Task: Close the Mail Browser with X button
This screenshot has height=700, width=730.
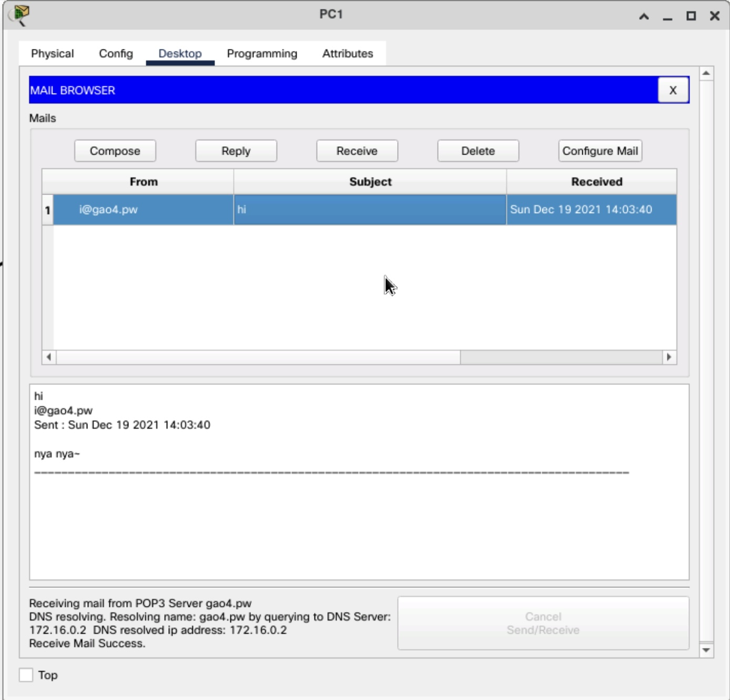Action: tap(673, 90)
